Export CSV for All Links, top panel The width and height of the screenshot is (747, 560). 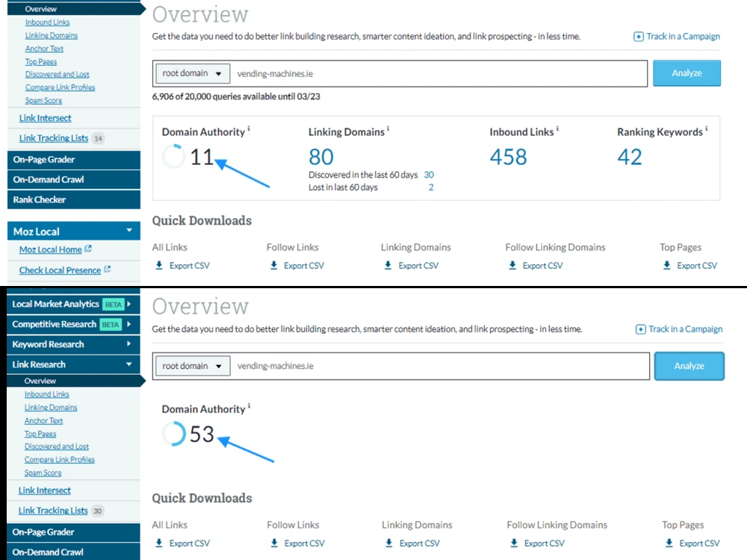coord(190,266)
